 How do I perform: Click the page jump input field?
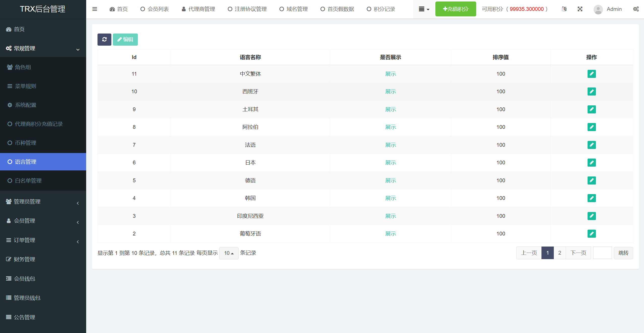[602, 253]
